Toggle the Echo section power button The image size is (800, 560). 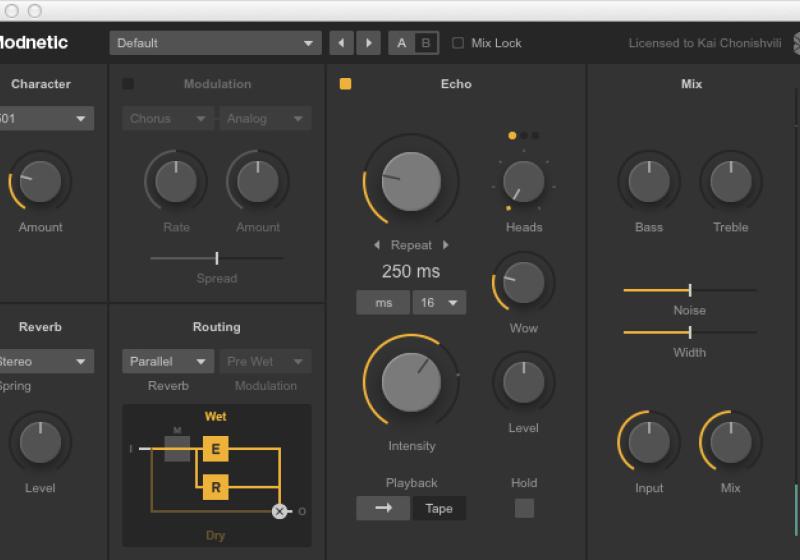(345, 84)
